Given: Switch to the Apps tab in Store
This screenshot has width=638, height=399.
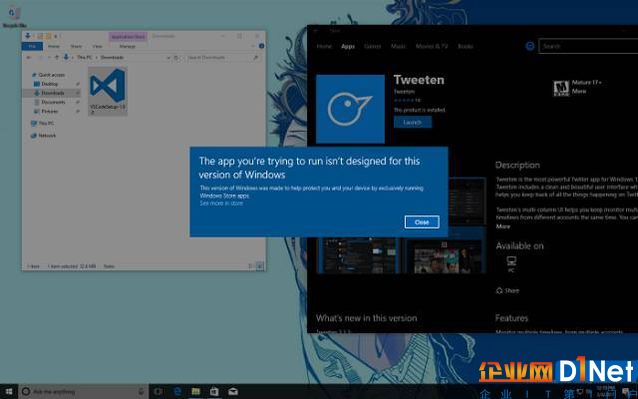Looking at the screenshot, I should pos(348,46).
